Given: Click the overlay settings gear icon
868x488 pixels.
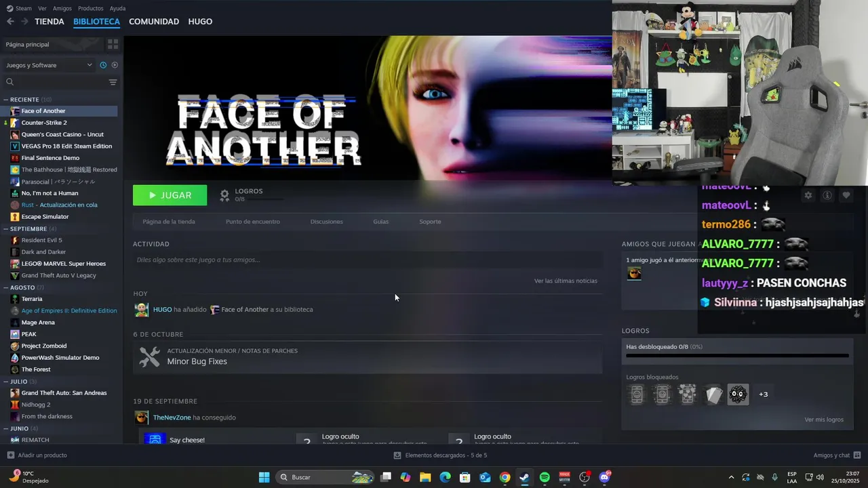Looking at the screenshot, I should [x=808, y=195].
